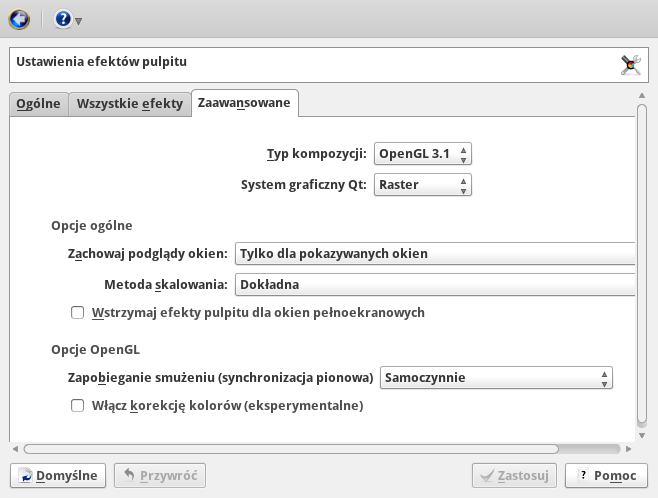The image size is (658, 498).
Task: Open the Zapobieganie smużeniu dropdown
Action: click(496, 378)
